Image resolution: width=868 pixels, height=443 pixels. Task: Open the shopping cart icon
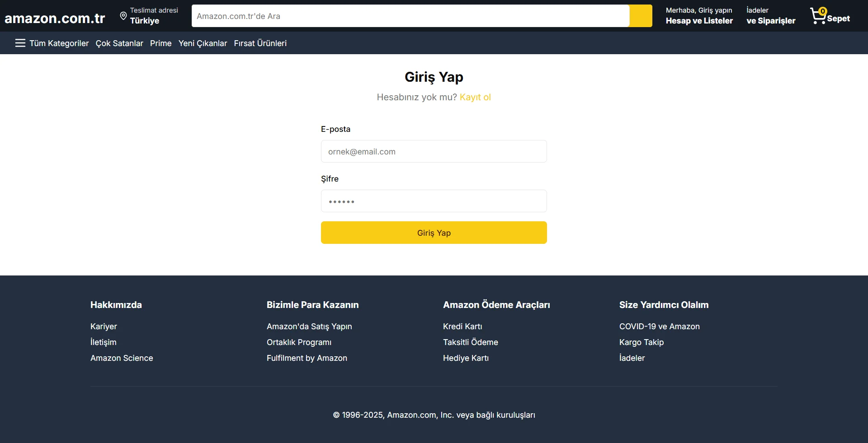pos(818,16)
